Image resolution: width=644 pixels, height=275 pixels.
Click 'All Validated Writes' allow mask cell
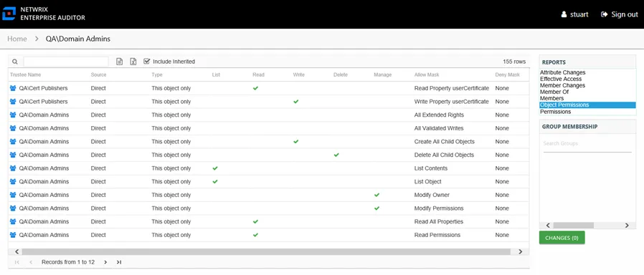point(440,128)
